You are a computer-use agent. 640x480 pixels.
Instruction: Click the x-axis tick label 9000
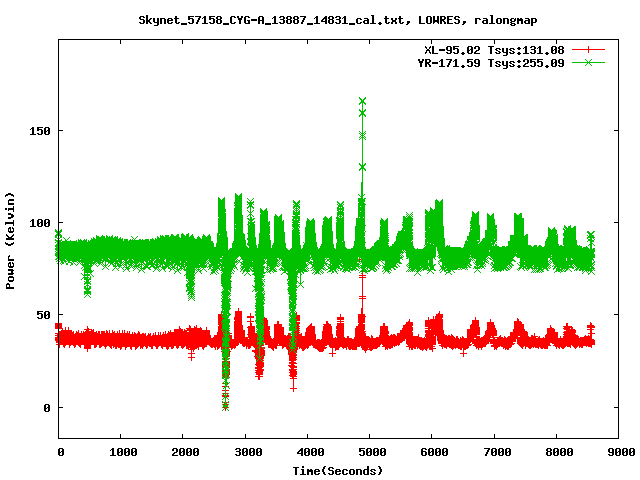point(621,452)
